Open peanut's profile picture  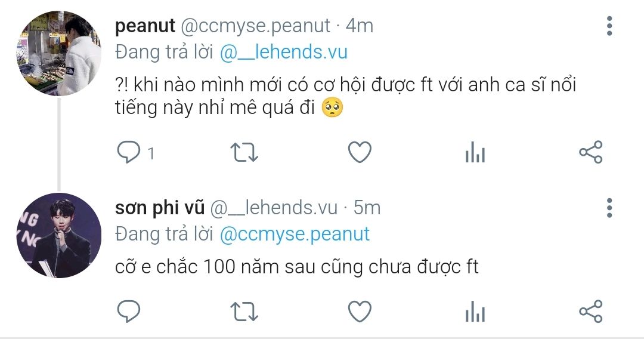[57, 53]
